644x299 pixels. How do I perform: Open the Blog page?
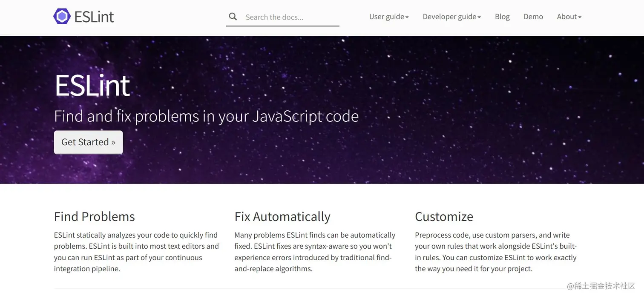502,17
